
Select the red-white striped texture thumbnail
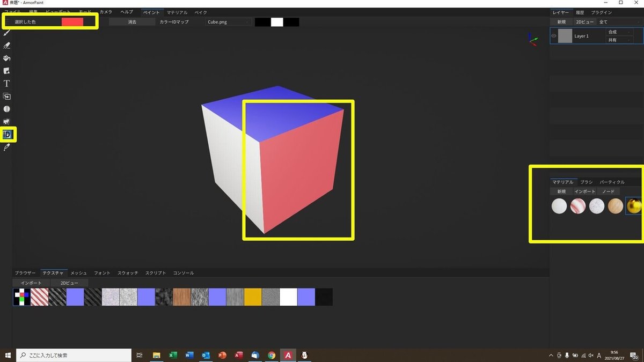tap(40, 297)
